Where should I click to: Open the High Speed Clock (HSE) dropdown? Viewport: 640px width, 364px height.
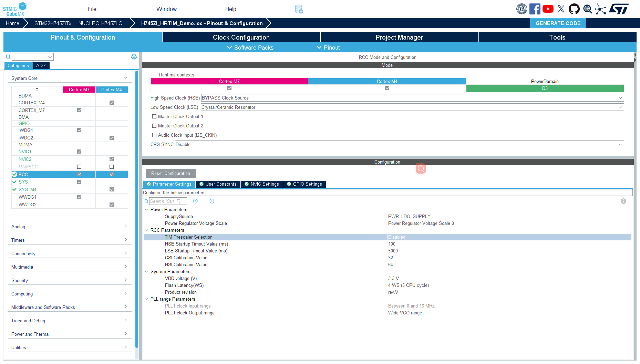412,98
